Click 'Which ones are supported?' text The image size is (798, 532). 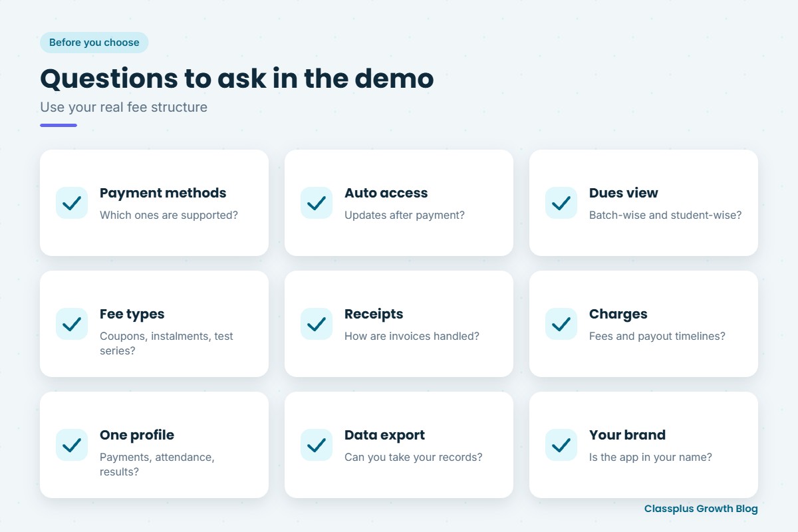pos(169,215)
